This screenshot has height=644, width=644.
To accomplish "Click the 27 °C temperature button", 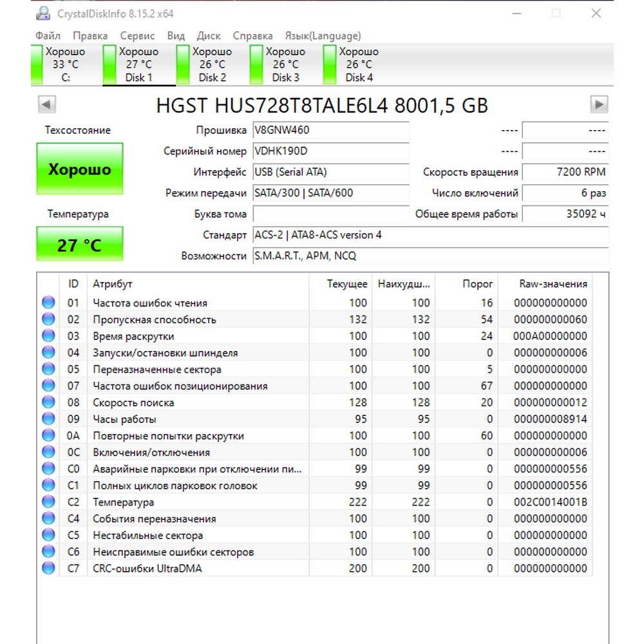I will point(80,244).
